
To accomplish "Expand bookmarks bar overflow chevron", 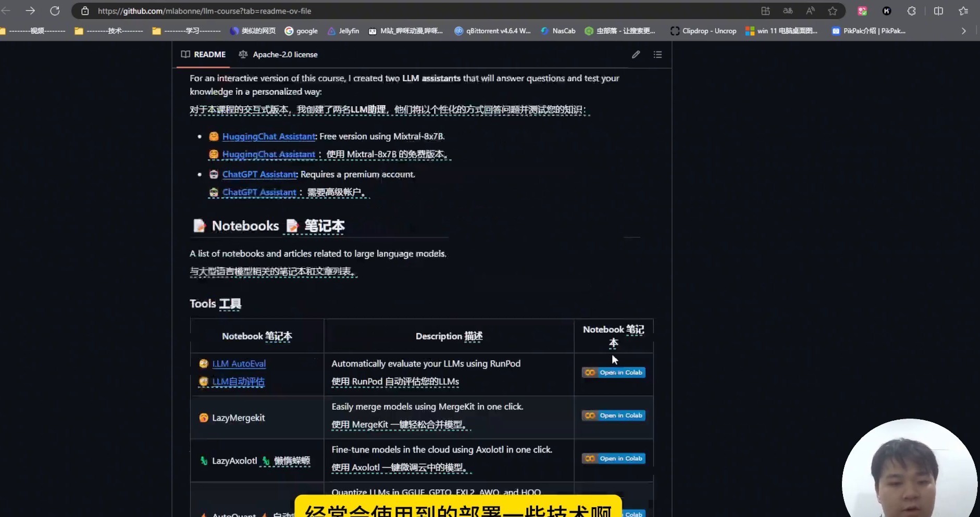I will click(x=964, y=31).
